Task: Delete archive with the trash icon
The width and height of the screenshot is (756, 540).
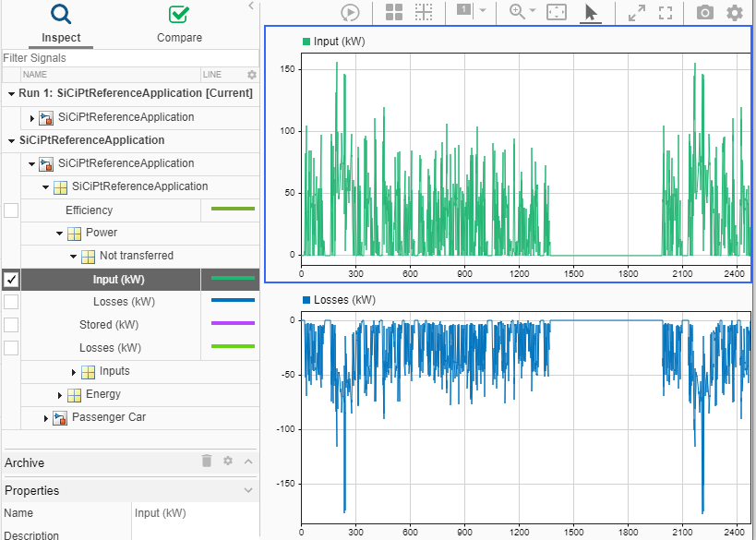Action: [x=208, y=462]
